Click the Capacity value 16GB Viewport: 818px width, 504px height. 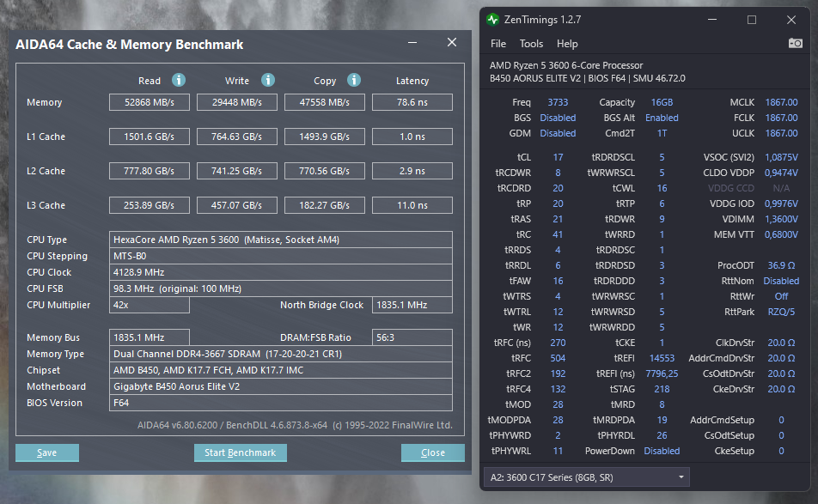pyautogui.click(x=662, y=102)
